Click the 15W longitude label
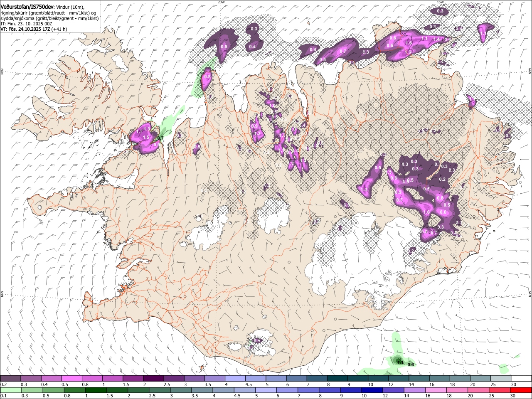This screenshot has width=532, height=399. point(440,2)
